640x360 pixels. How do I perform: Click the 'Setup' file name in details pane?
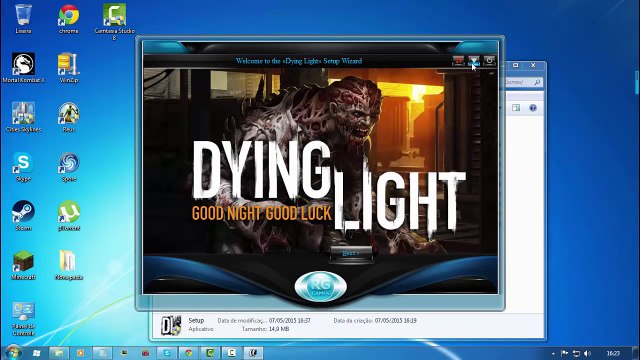196,320
